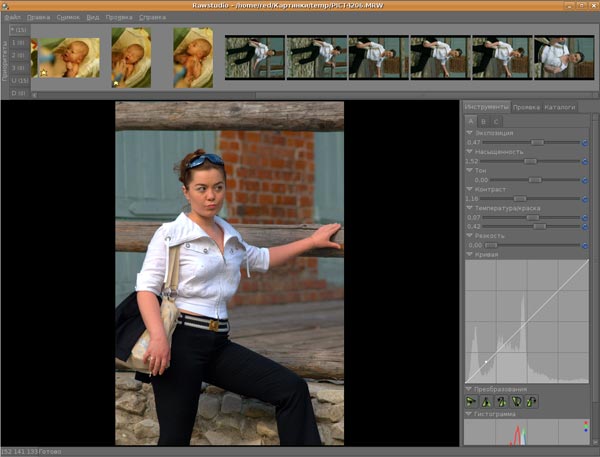Select the first baby photo thumbnail
Viewport: 600px width, 457px height.
(x=68, y=58)
